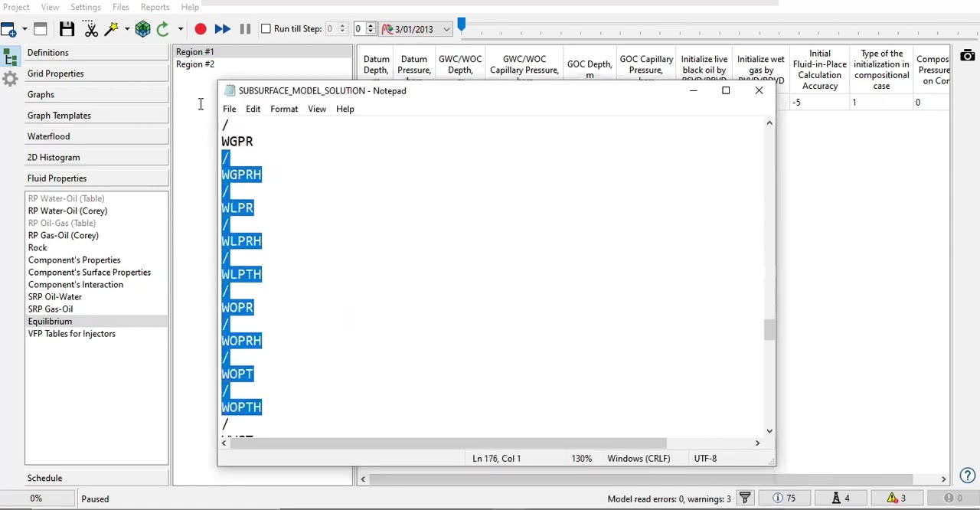The image size is (980, 510).
Task: Open the dropdown beside the magic wand icon
Action: pyautogui.click(x=126, y=29)
